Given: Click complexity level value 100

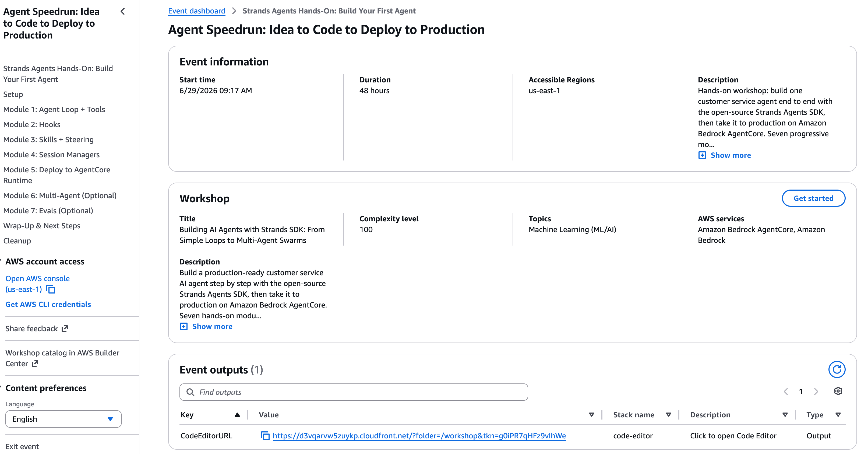Looking at the screenshot, I should click(366, 229).
